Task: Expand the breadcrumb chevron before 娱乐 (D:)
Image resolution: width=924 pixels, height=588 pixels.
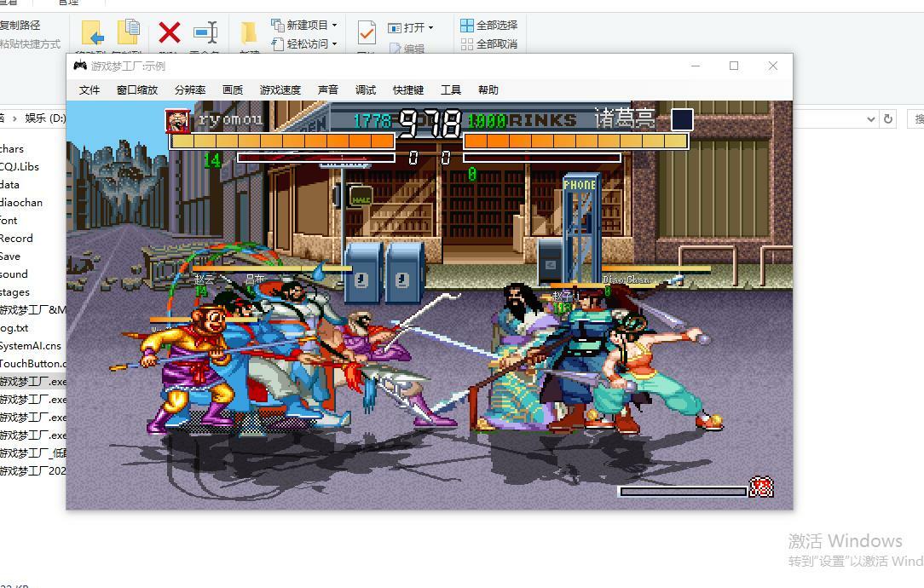Action: click(14, 118)
